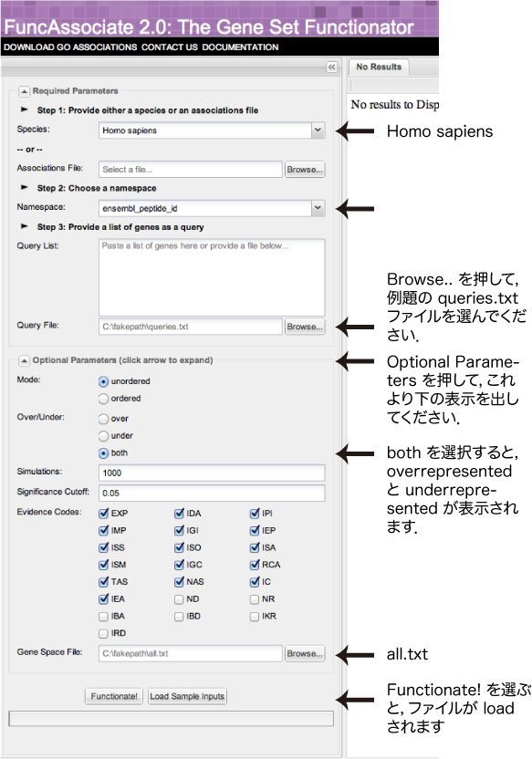Collapse the Required Parameters section arrow

24,91
